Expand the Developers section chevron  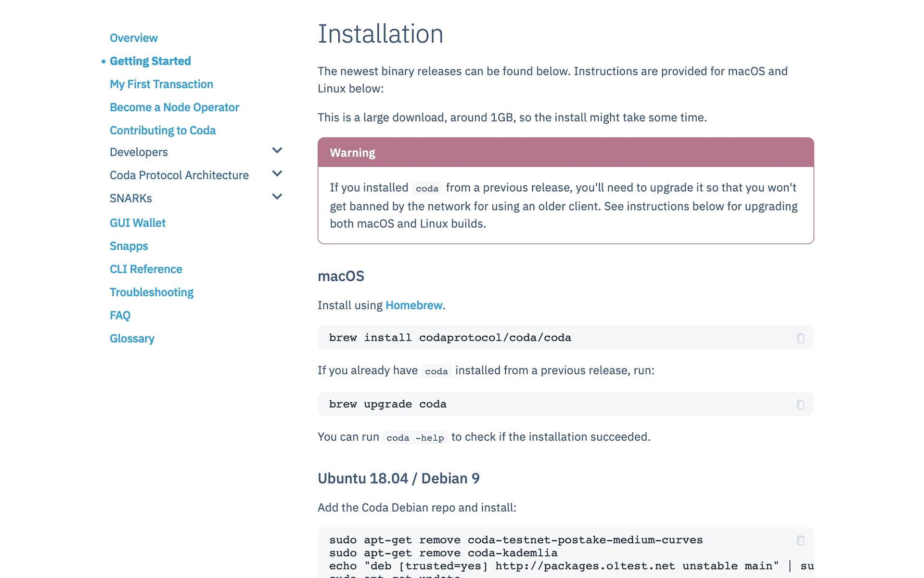click(x=277, y=151)
